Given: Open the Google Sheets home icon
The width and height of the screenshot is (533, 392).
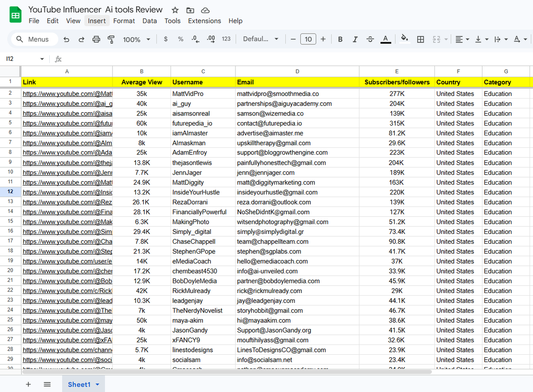Looking at the screenshot, I should 16,16.
